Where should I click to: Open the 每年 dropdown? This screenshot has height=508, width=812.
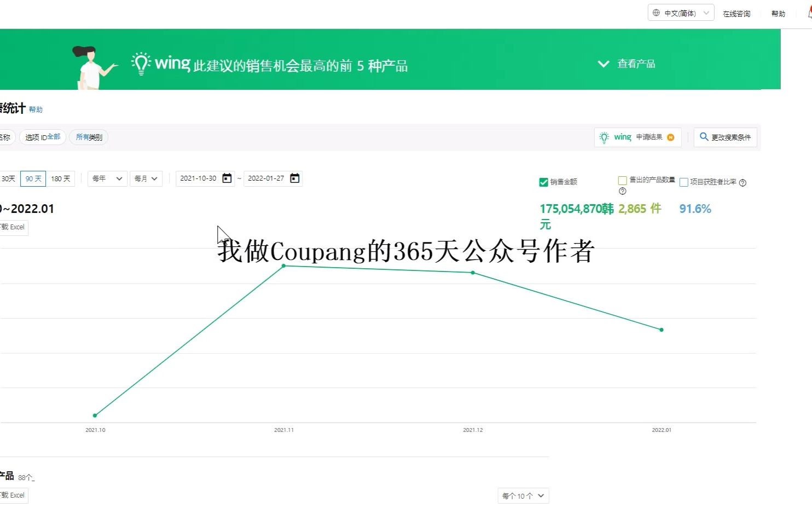click(x=107, y=179)
